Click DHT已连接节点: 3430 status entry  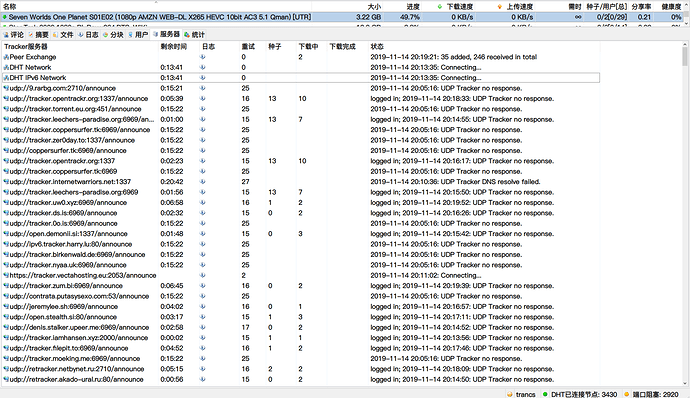[584, 394]
